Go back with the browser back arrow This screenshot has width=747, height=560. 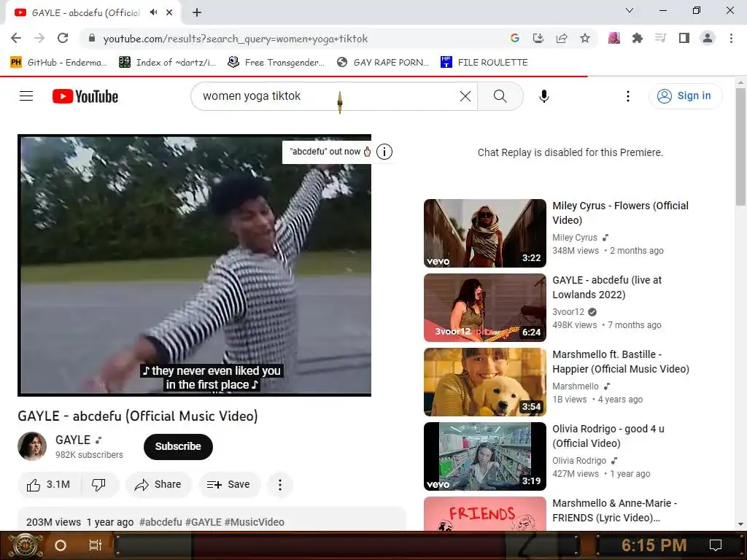(x=16, y=38)
